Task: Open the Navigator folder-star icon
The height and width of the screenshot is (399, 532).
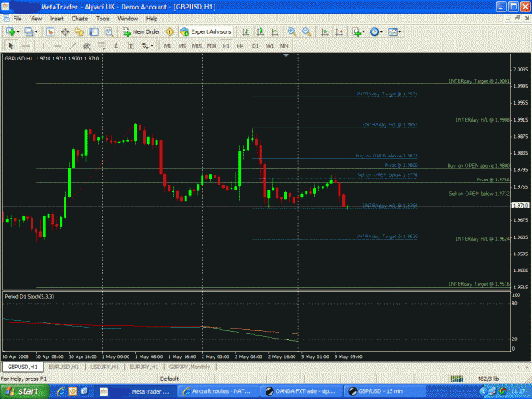Action: [79, 31]
